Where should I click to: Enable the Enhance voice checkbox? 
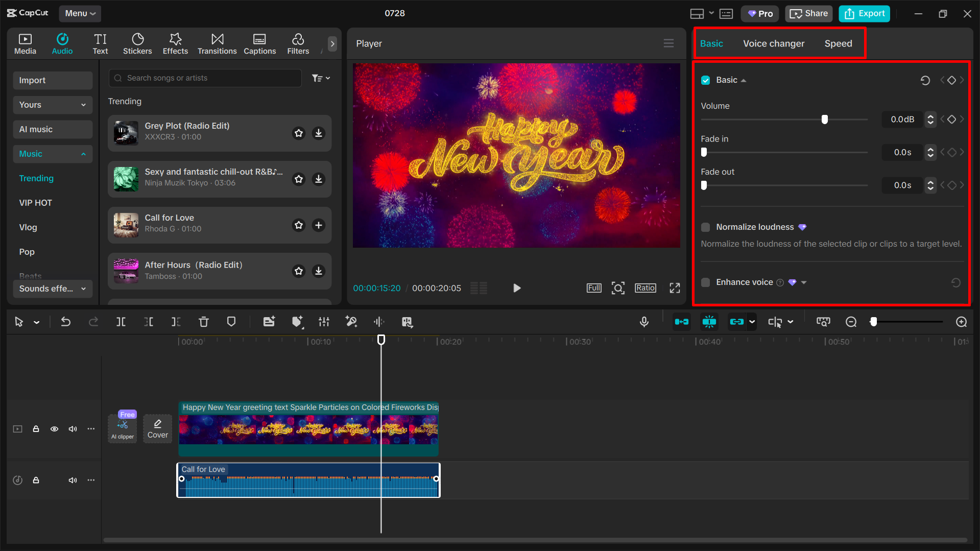click(x=705, y=282)
